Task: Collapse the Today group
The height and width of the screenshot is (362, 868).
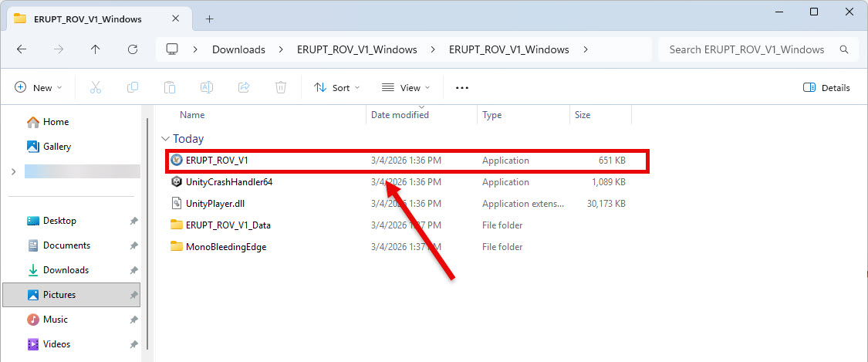Action: 164,139
